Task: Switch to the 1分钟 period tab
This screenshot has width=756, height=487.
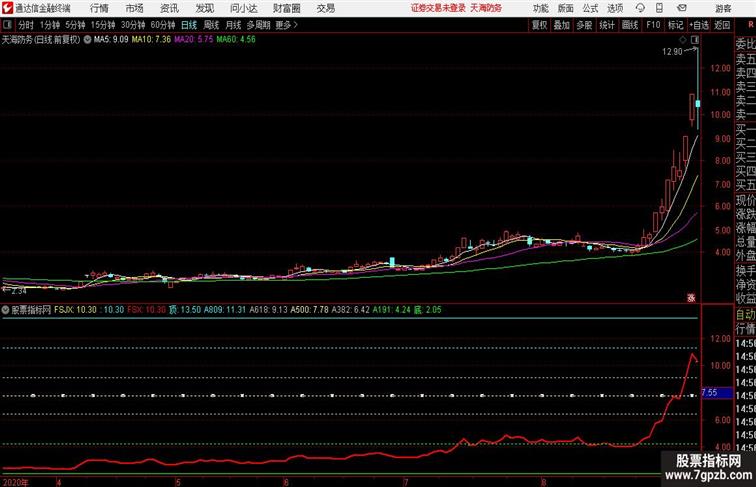Action: 50,25
